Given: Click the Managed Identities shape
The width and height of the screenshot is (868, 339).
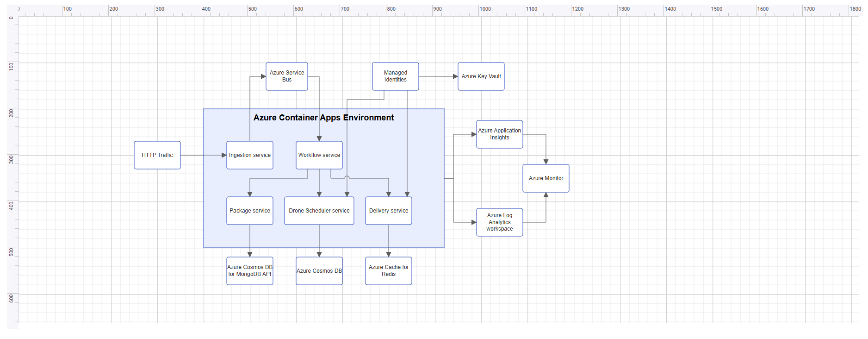Looking at the screenshot, I should (x=396, y=76).
